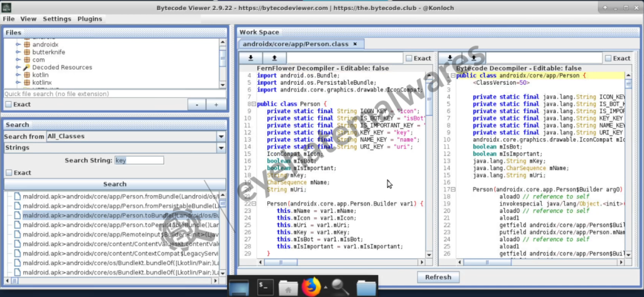644x297 pixels.
Task: Click the magnifier search icon in taskbar
Action: [x=340, y=287]
